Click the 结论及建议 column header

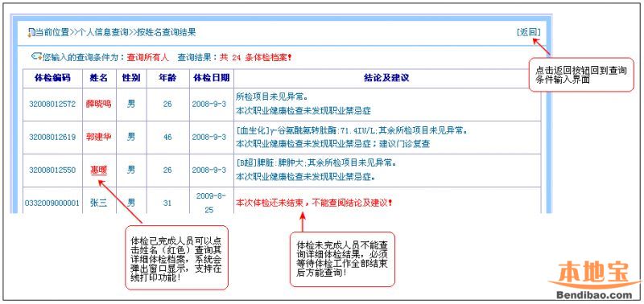[386, 78]
